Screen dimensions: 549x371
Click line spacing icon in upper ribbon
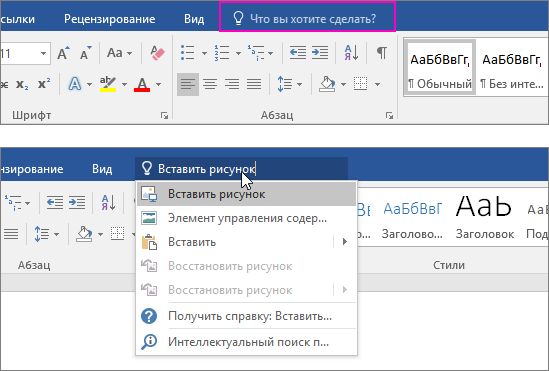[285, 84]
